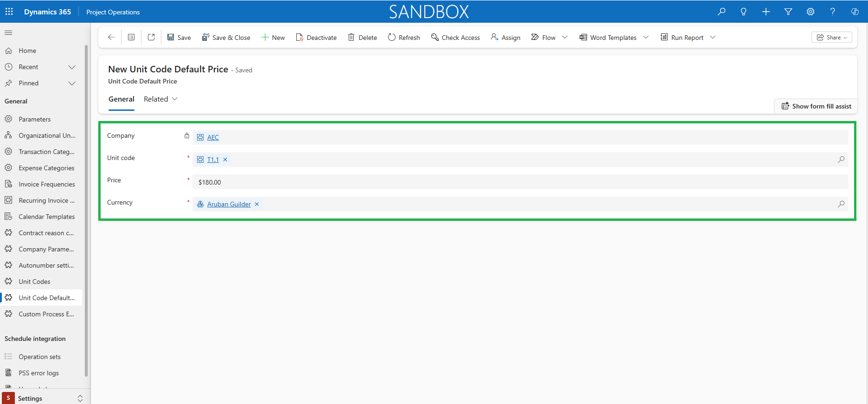This screenshot has height=404, width=868.
Task: Open the Settings area switcher
Action: [x=44, y=398]
